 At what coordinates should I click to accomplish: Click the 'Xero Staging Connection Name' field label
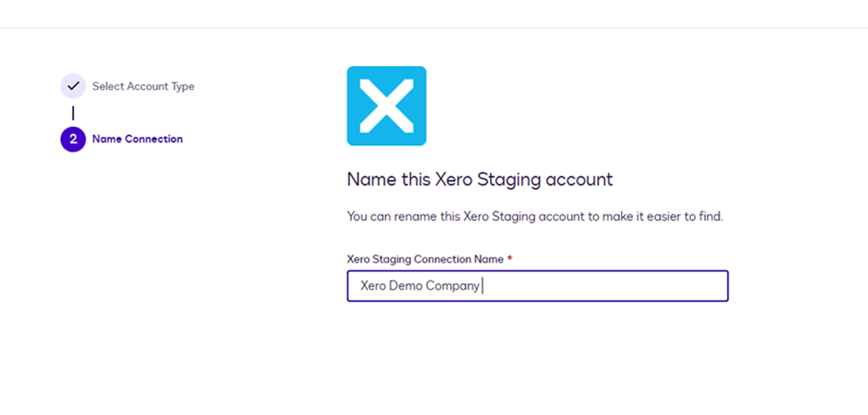click(x=425, y=259)
